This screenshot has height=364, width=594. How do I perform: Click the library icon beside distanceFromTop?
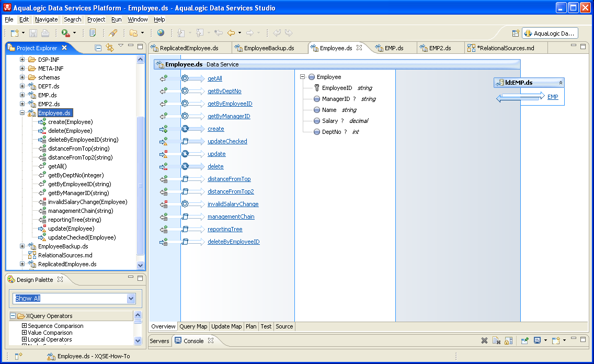click(x=185, y=179)
